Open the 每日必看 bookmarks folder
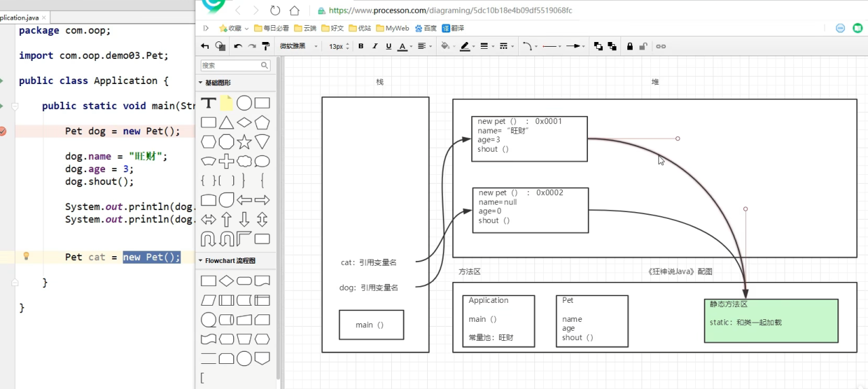 [271, 28]
